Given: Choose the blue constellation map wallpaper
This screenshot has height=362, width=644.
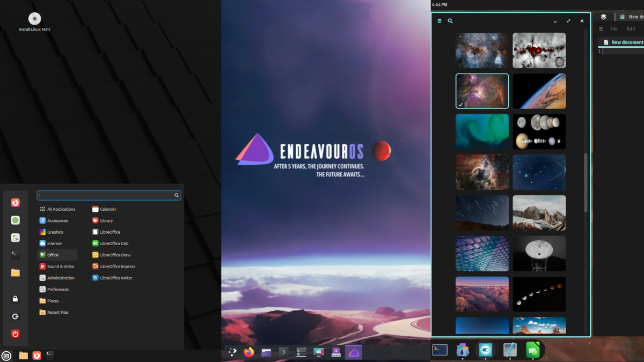Looking at the screenshot, I should click(539, 172).
